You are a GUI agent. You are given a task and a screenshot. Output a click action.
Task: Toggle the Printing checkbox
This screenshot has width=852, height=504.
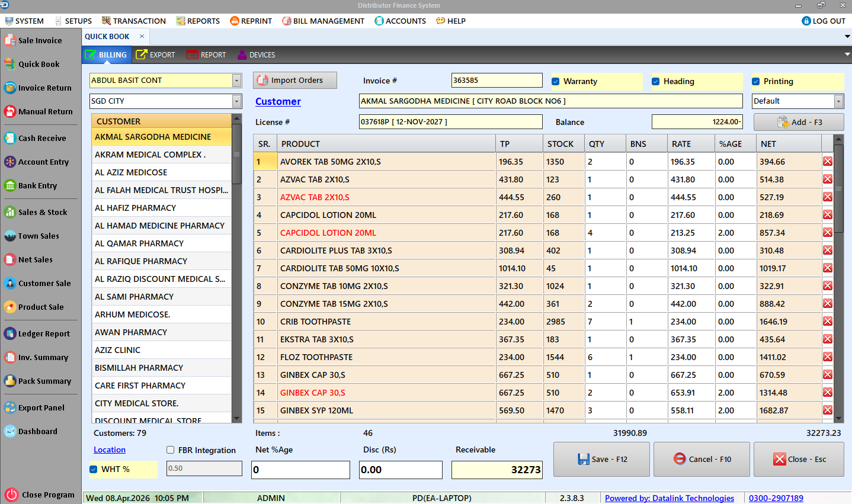click(x=756, y=81)
